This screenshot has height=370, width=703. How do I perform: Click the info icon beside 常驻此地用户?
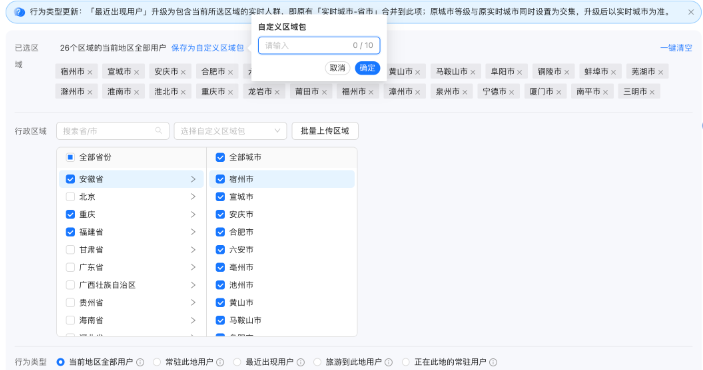coord(220,362)
